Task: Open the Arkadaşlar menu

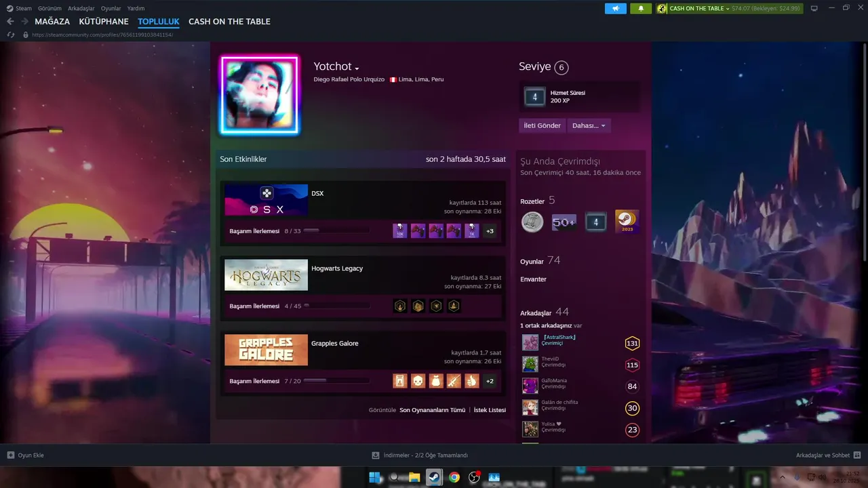Action: pos(81,8)
